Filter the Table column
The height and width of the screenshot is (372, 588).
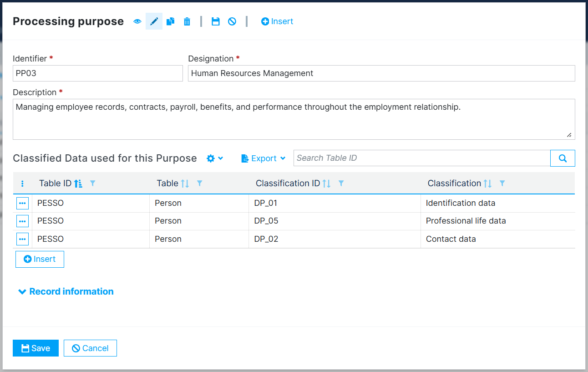[x=199, y=183]
